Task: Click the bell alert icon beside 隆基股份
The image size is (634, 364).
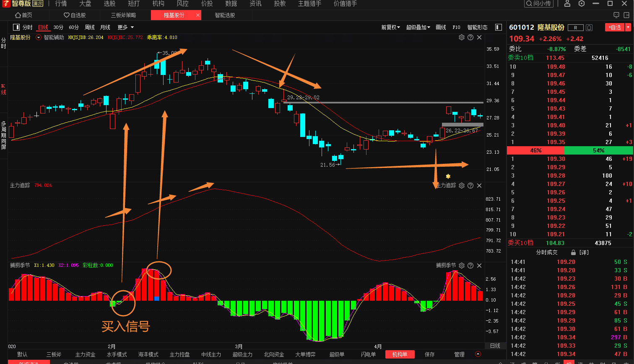Action: tap(589, 28)
